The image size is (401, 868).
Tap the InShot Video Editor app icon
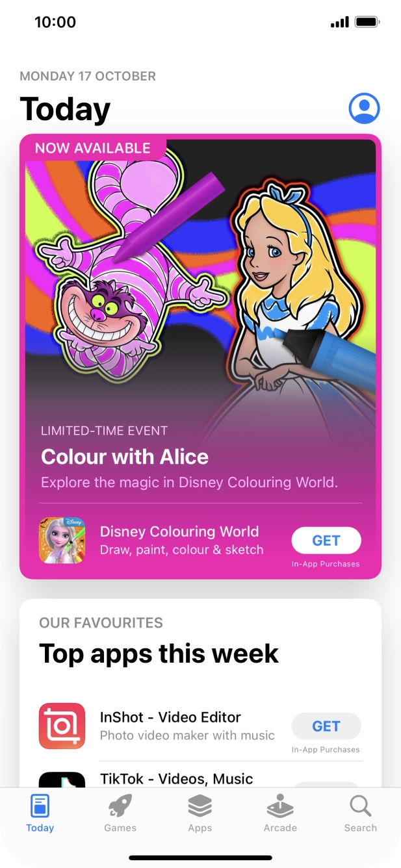(x=62, y=726)
